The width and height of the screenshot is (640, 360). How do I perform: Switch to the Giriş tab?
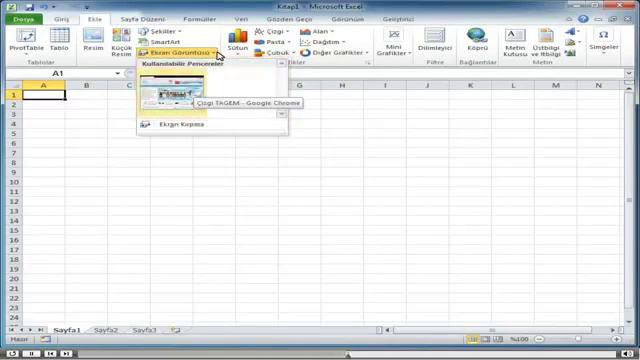pyautogui.click(x=62, y=19)
